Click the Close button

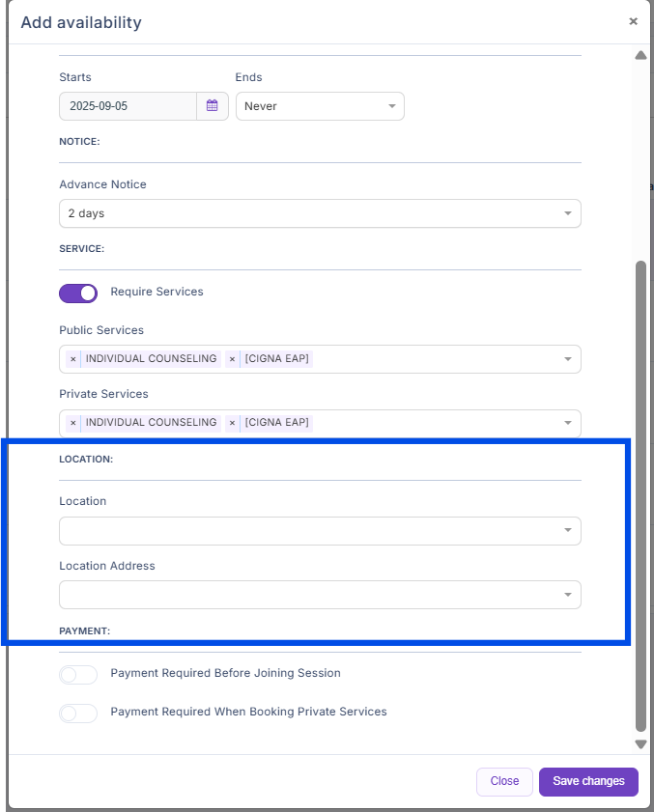click(504, 781)
